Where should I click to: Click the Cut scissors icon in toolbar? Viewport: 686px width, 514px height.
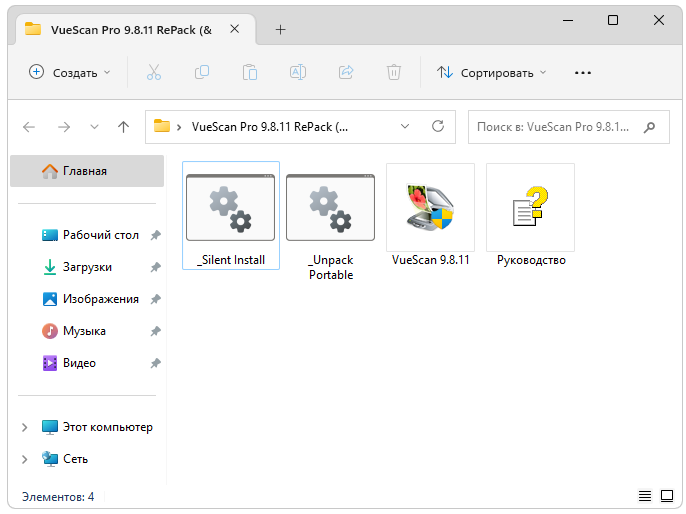point(154,72)
